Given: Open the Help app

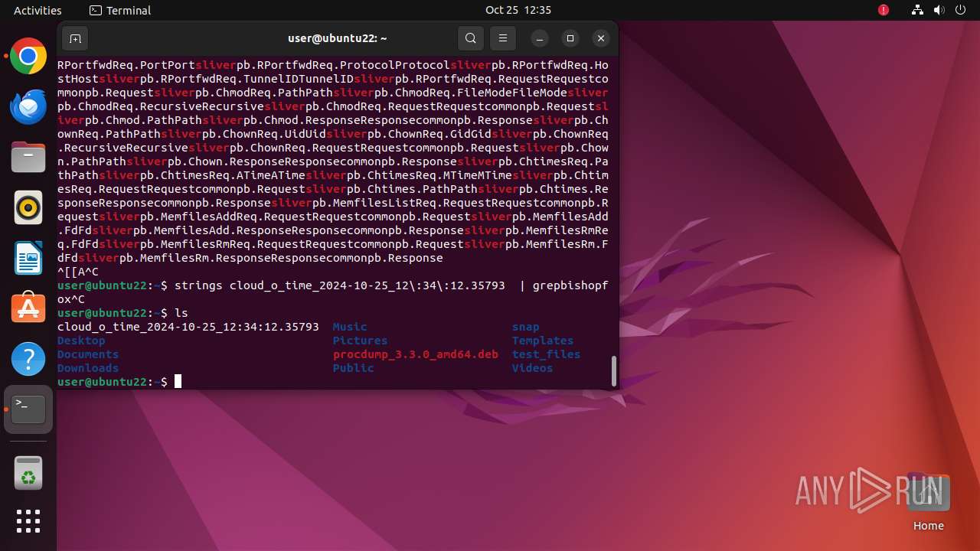Looking at the screenshot, I should click(28, 359).
